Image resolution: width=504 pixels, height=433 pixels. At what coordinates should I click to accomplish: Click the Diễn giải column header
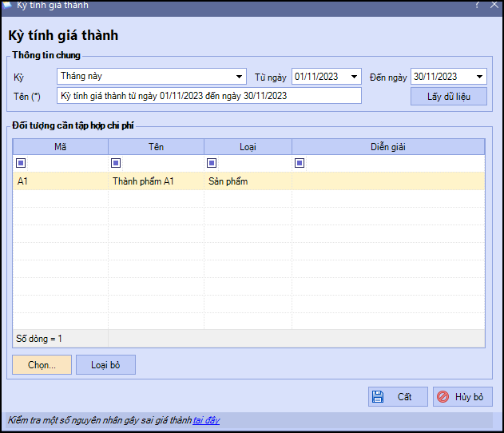click(387, 147)
